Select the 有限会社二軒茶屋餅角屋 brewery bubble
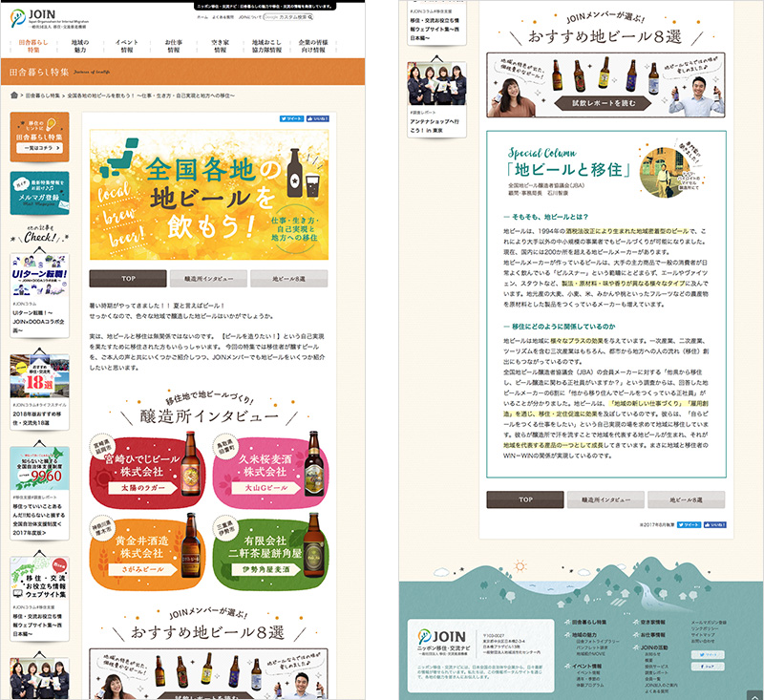This screenshot has width=764, height=700. [x=273, y=551]
